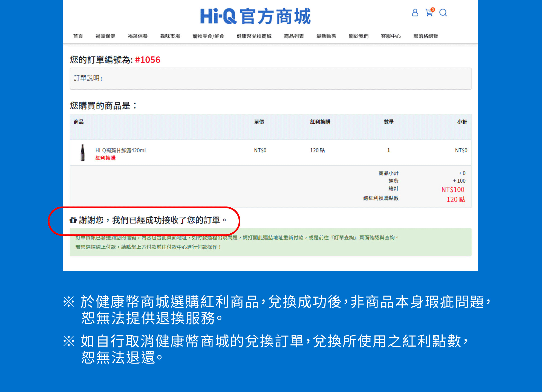Click the 謝謝您 order received message

(x=153, y=220)
